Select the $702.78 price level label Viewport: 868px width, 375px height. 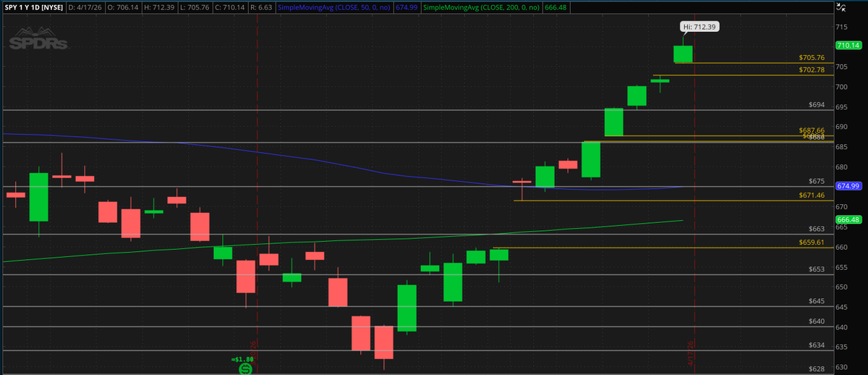[812, 70]
